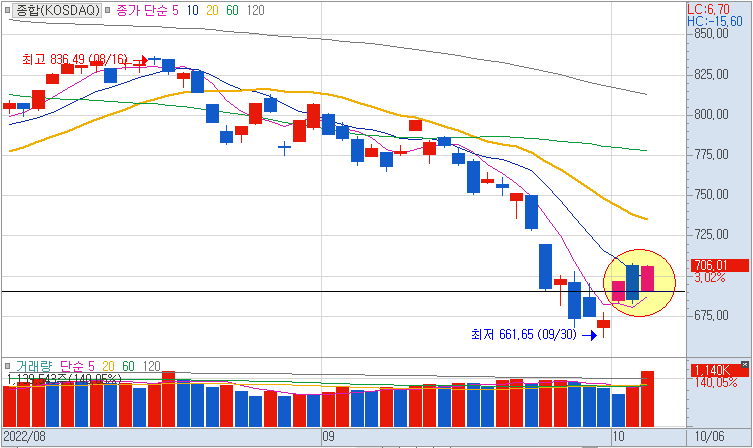Click the 3,02% change value
Image resolution: width=753 pixels, height=448 pixels.
tap(710, 278)
